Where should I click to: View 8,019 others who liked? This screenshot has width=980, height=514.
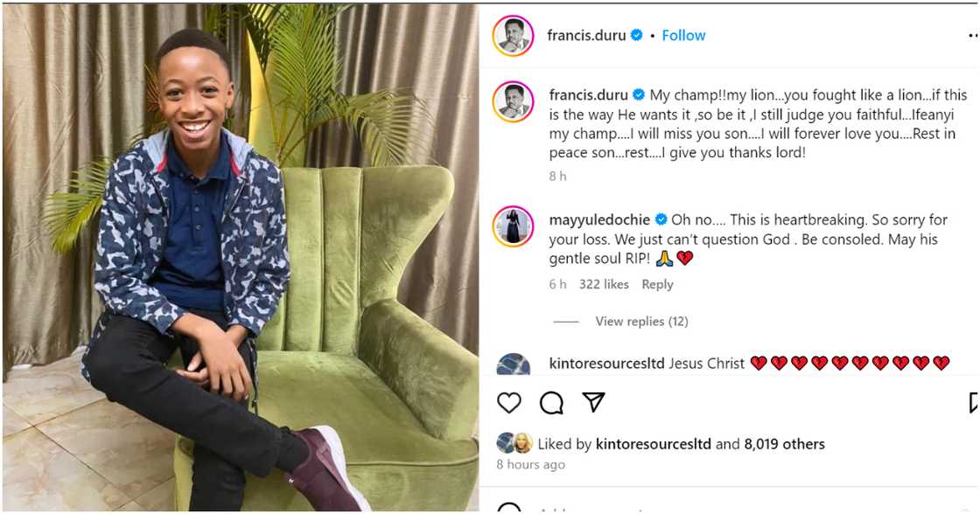784,444
